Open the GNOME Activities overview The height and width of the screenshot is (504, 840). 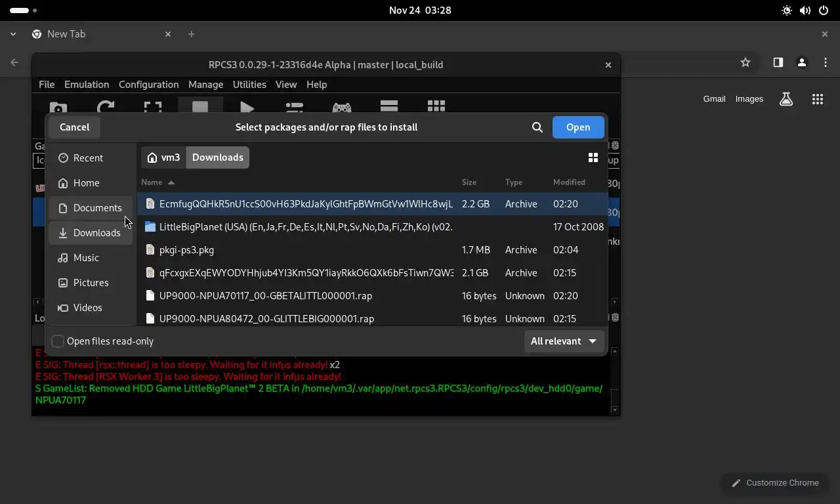point(24,10)
